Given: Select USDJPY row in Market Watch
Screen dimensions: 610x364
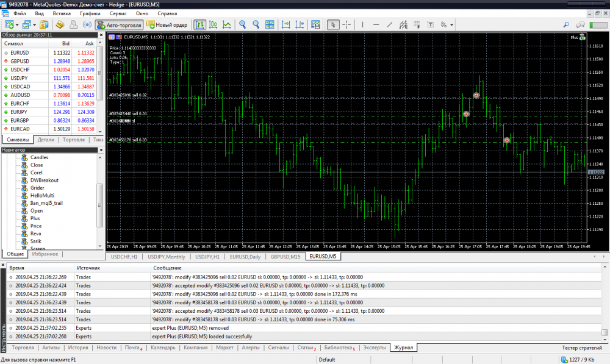Looking at the screenshot, I should 49,78.
